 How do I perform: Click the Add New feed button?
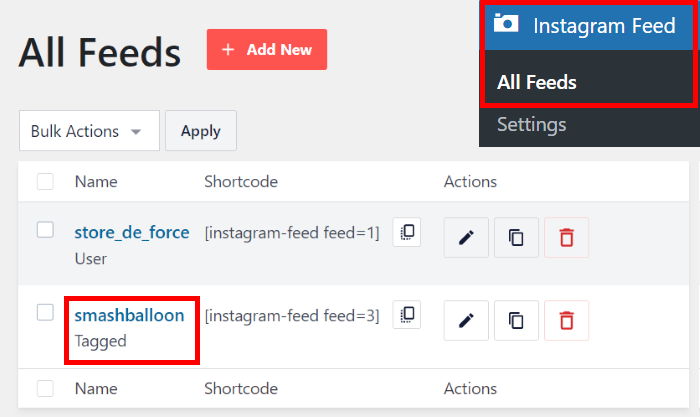click(267, 50)
